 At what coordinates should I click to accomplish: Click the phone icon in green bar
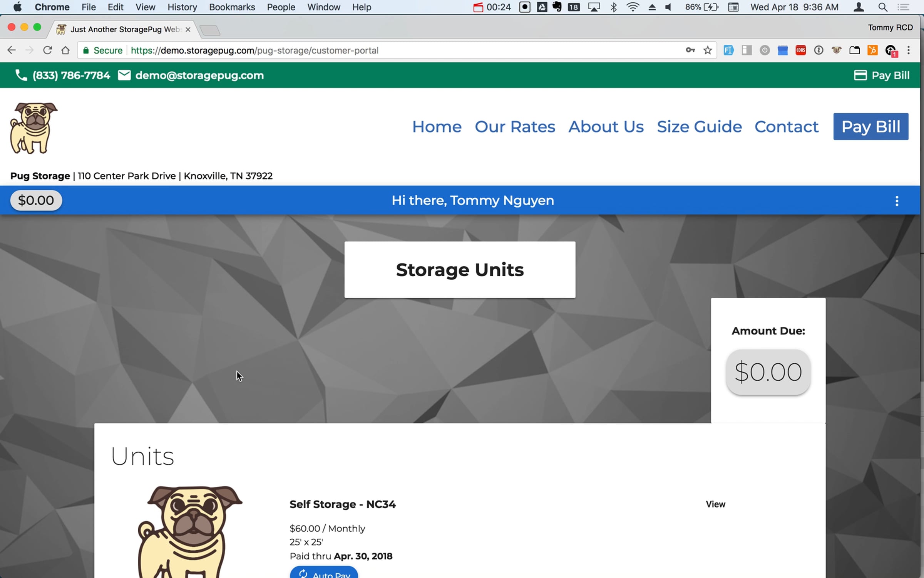coord(21,75)
